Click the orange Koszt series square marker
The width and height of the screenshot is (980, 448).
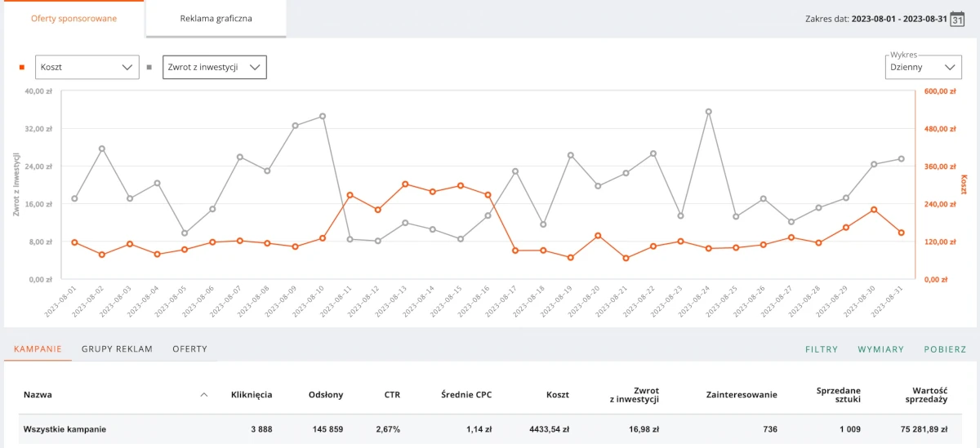[22, 68]
